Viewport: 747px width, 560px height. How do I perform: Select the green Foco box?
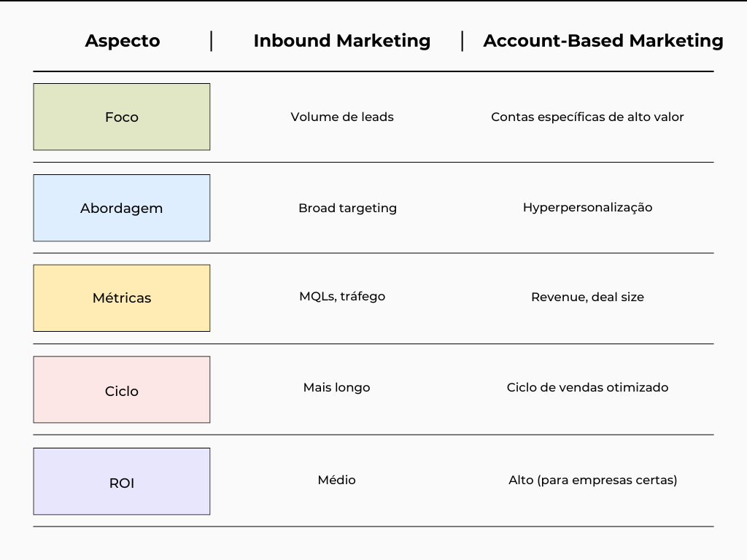[x=122, y=117]
